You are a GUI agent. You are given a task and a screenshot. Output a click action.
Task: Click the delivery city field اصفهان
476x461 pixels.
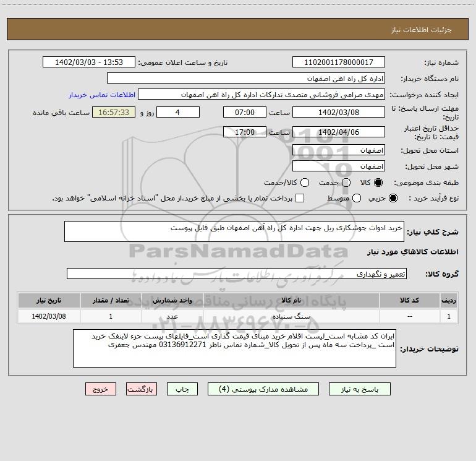coord(339,166)
